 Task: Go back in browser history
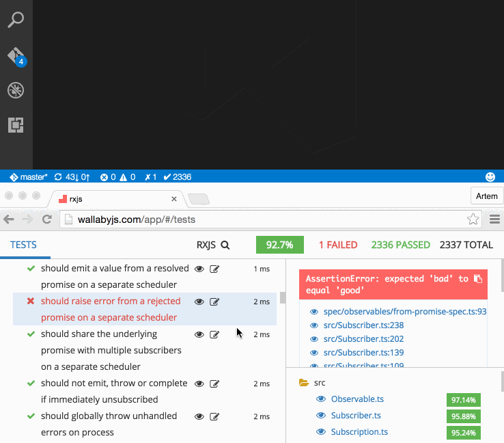pos(9,219)
